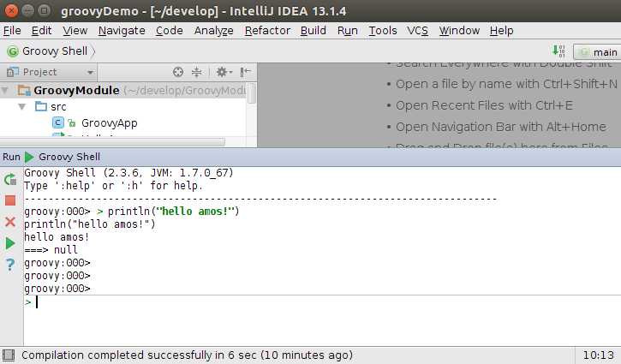Click the 'Open a file by name' tip
The width and height of the screenshot is (621, 364).
point(506,84)
